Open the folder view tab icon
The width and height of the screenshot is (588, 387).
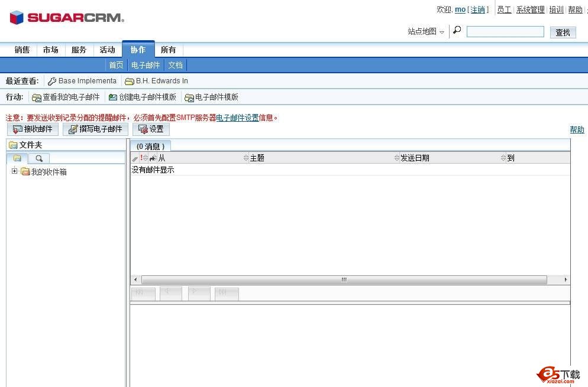coord(17,158)
